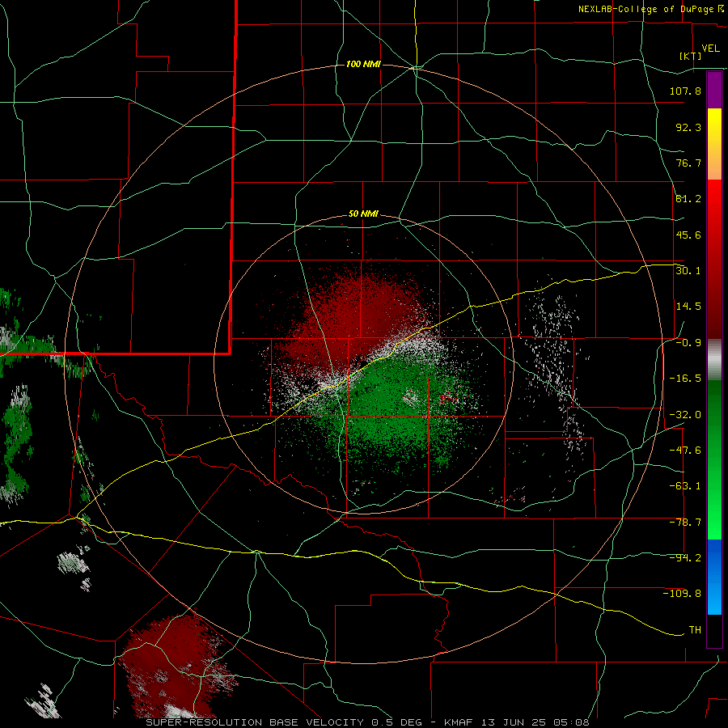Click the [KT] units label

click(690, 56)
